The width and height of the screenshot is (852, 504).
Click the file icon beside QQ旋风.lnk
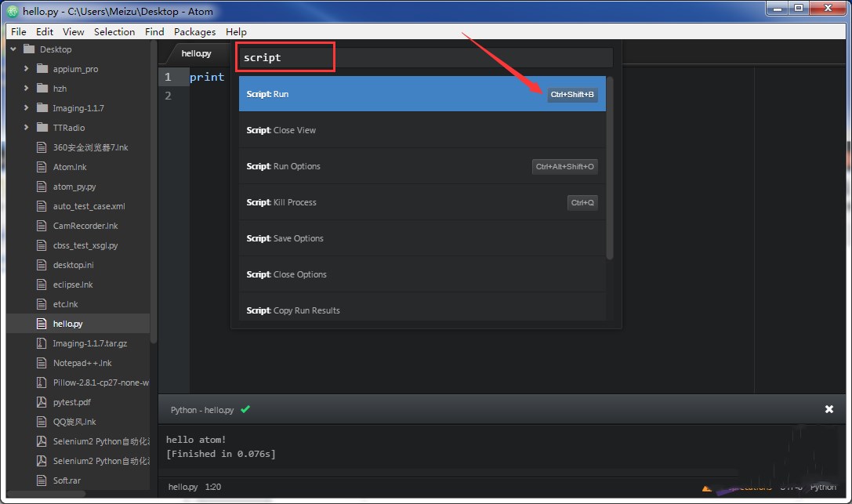pyautogui.click(x=42, y=422)
